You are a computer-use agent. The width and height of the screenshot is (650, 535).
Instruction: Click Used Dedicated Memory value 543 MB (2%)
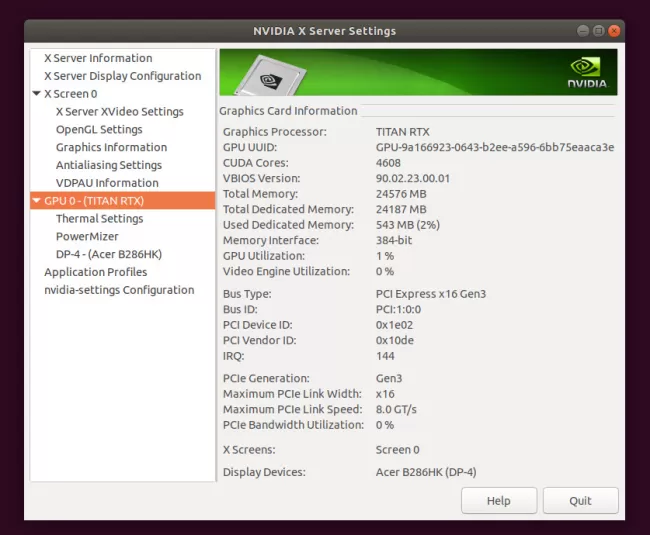pyautogui.click(x=407, y=225)
